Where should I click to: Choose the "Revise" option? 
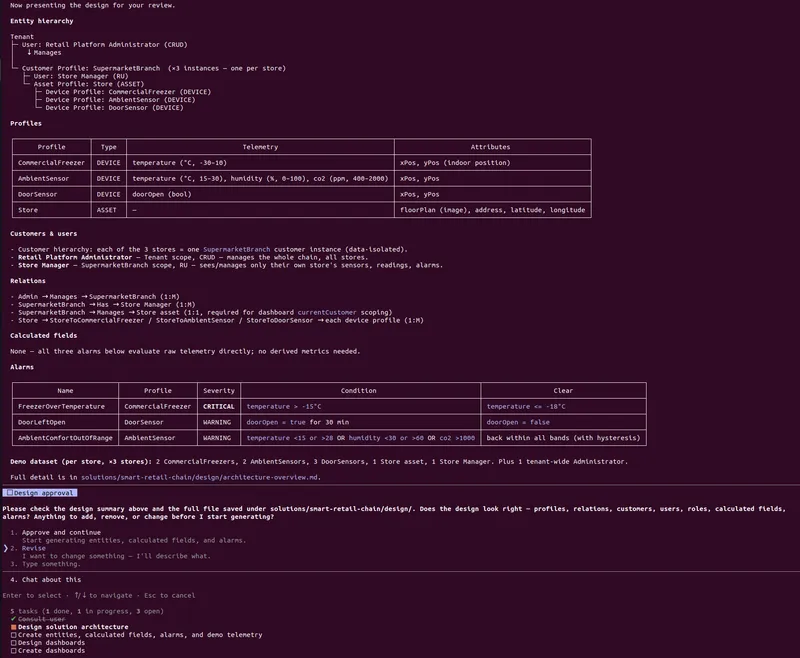(34, 548)
